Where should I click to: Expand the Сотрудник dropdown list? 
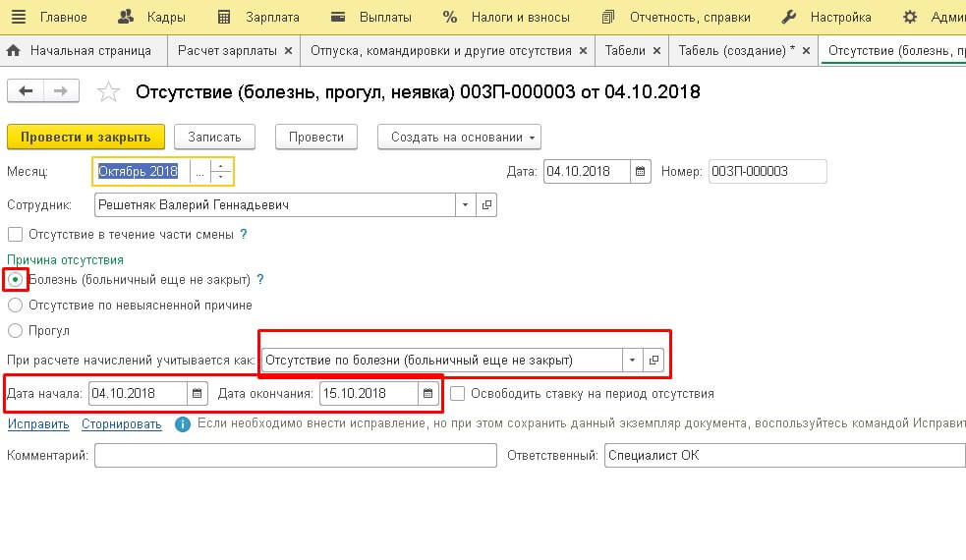[464, 205]
